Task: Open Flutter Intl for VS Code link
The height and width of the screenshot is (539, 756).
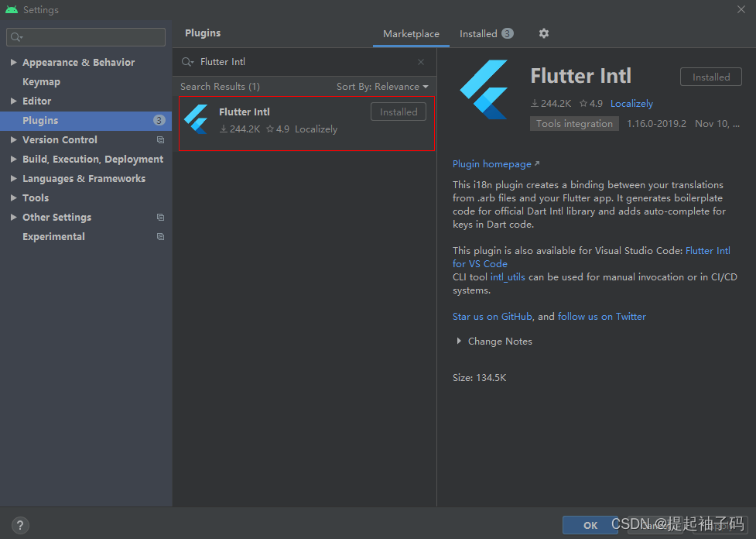Action: (707, 250)
